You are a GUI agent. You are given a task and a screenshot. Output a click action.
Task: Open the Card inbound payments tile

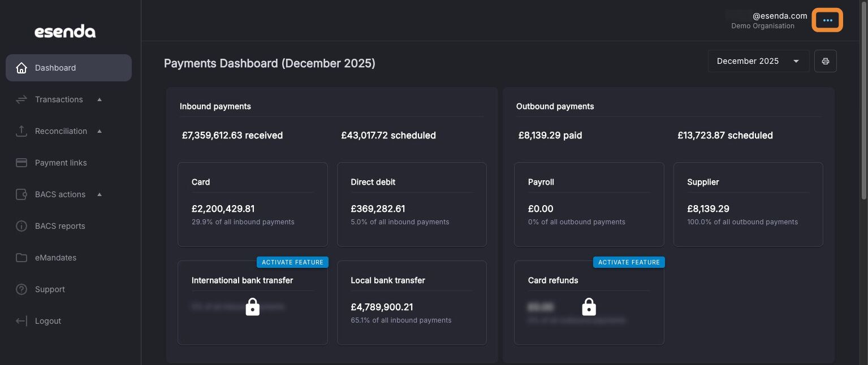click(x=253, y=205)
